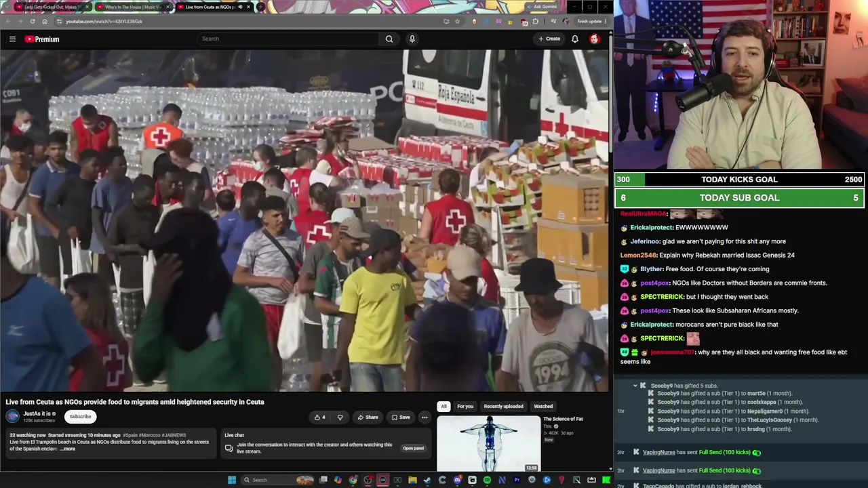This screenshot has height=488, width=868.
Task: Select the 'Live from Ceuta as NGOs' tab
Action: coord(214,7)
